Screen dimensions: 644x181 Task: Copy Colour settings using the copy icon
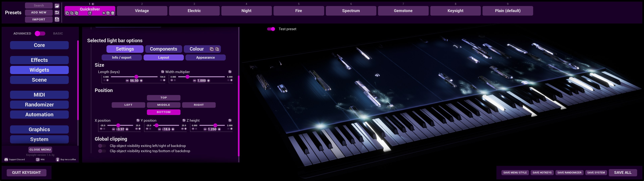(x=211, y=49)
